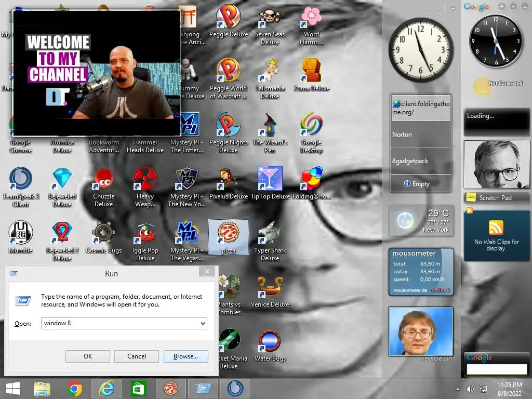Open File Explorer from the taskbar
Viewport: 532px width, 399px height.
point(42,389)
